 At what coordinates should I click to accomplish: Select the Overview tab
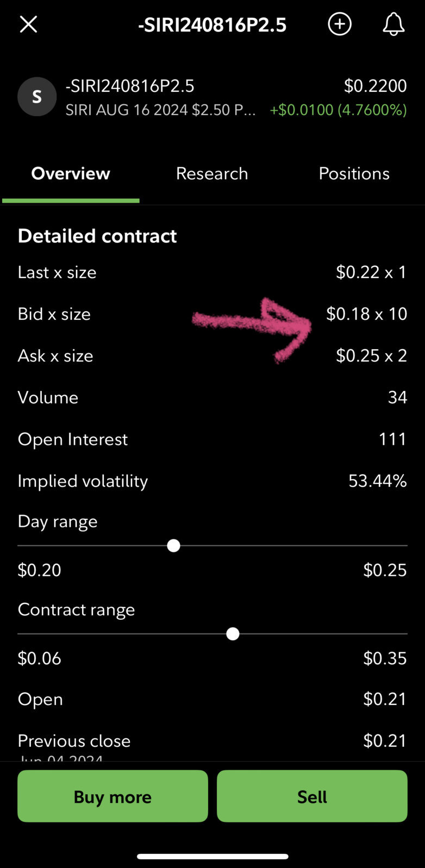pos(71,173)
